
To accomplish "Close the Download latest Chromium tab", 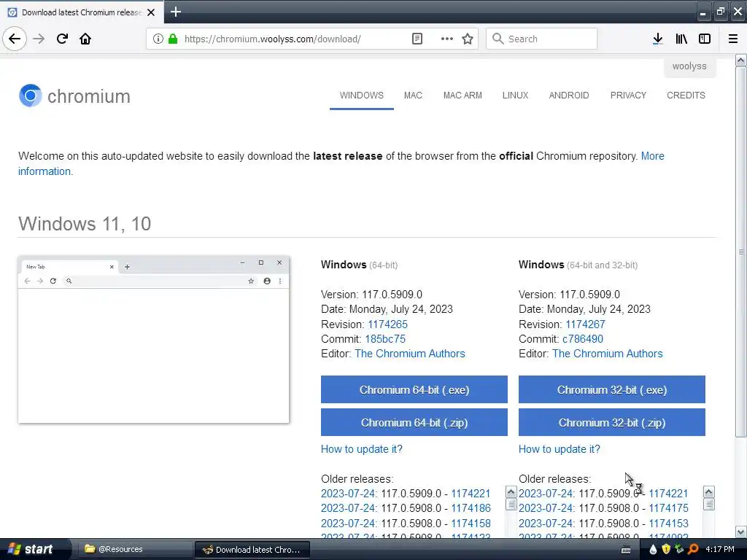I will (x=151, y=12).
